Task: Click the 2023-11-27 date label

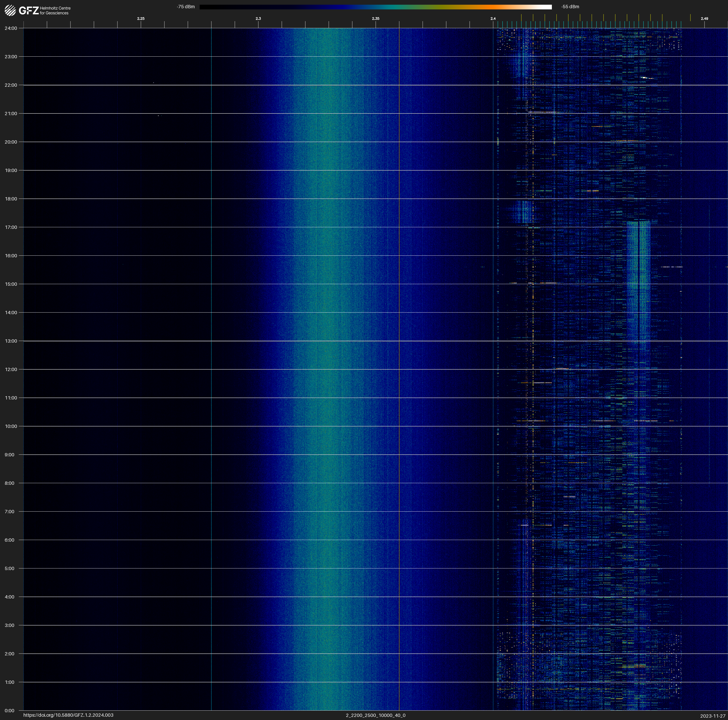Action: pyautogui.click(x=713, y=716)
